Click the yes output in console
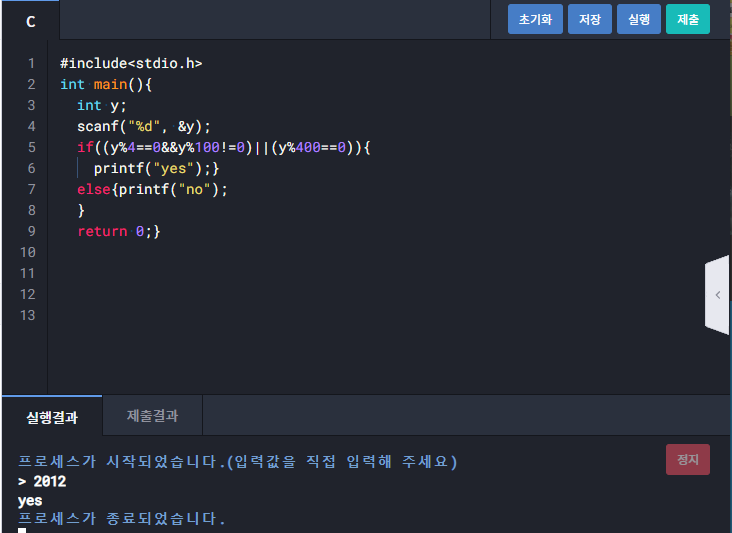 pyautogui.click(x=30, y=501)
